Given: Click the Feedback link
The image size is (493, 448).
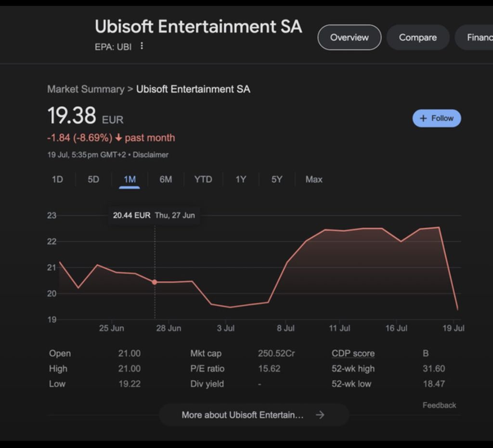Looking at the screenshot, I should coord(439,405).
